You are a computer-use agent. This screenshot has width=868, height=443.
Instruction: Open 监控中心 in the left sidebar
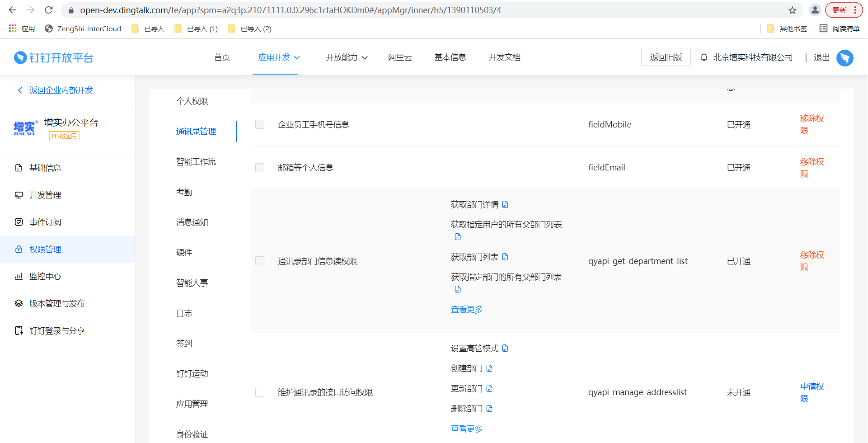coord(45,277)
